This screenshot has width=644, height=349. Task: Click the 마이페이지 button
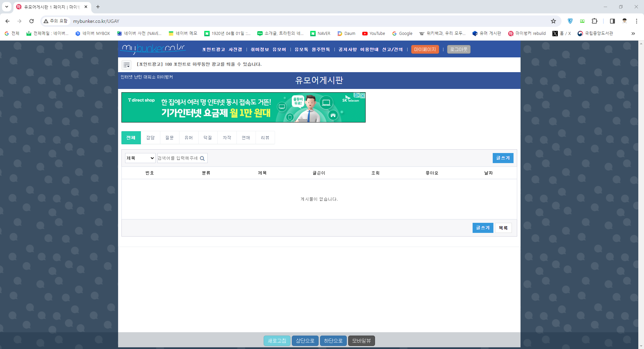point(425,50)
